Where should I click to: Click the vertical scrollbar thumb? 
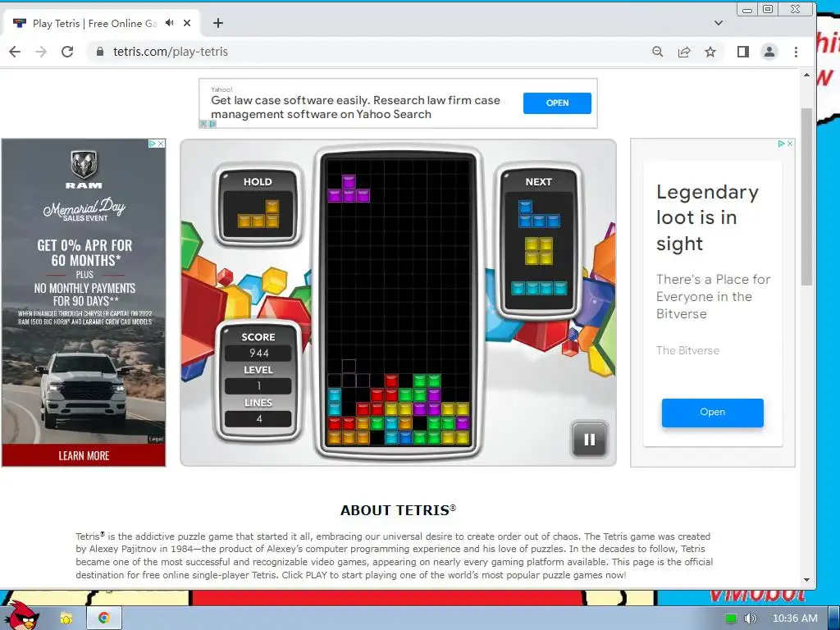[807, 197]
